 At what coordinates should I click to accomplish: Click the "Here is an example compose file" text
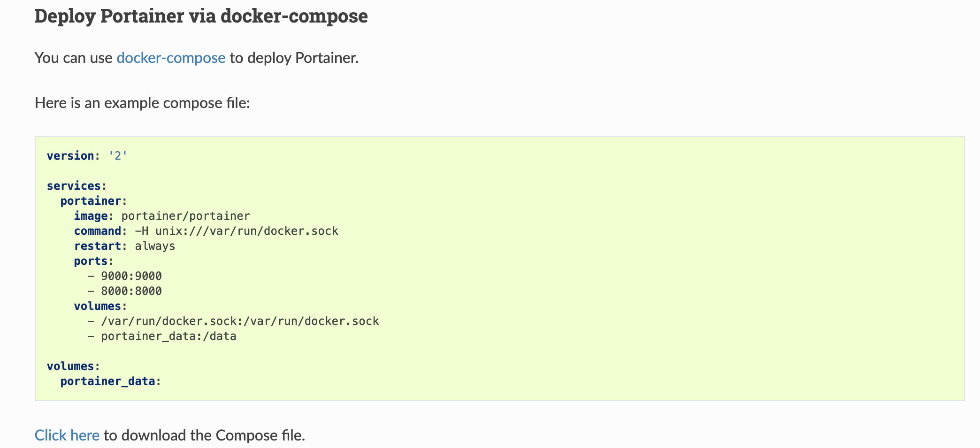(142, 103)
